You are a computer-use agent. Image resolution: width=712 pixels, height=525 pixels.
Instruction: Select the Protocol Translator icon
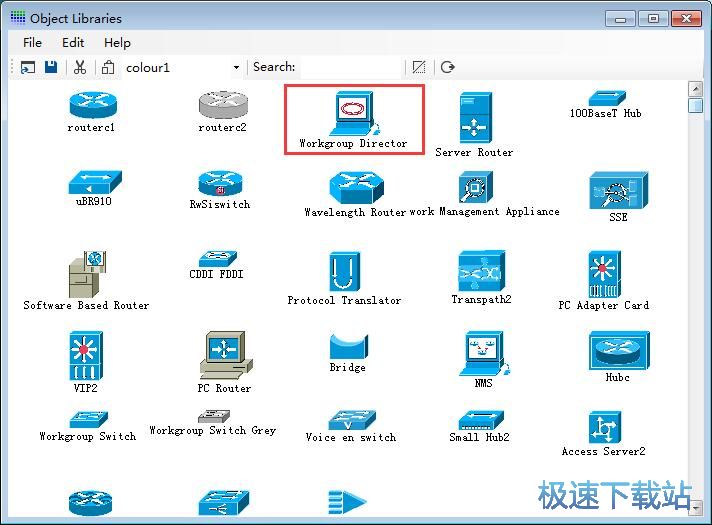344,271
